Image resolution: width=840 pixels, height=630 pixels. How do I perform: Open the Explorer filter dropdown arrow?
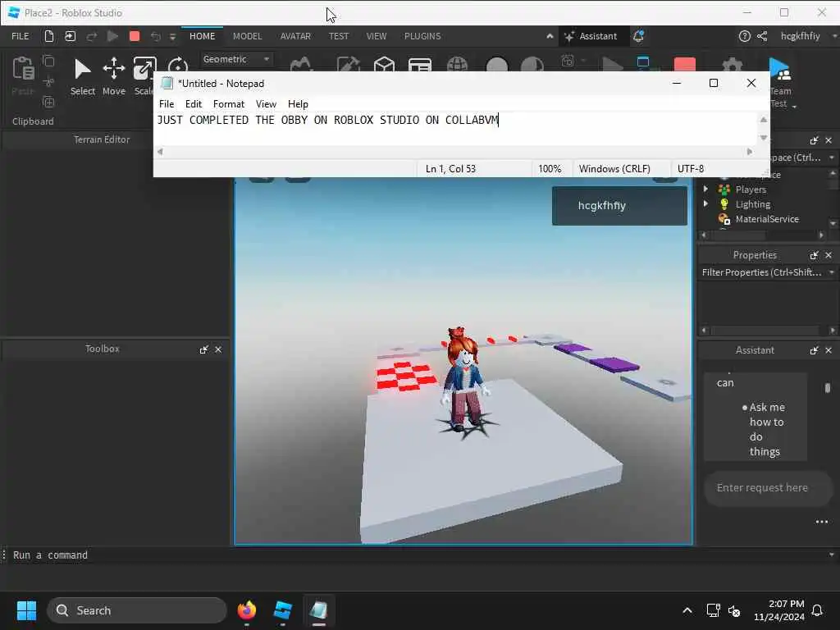coord(832,157)
